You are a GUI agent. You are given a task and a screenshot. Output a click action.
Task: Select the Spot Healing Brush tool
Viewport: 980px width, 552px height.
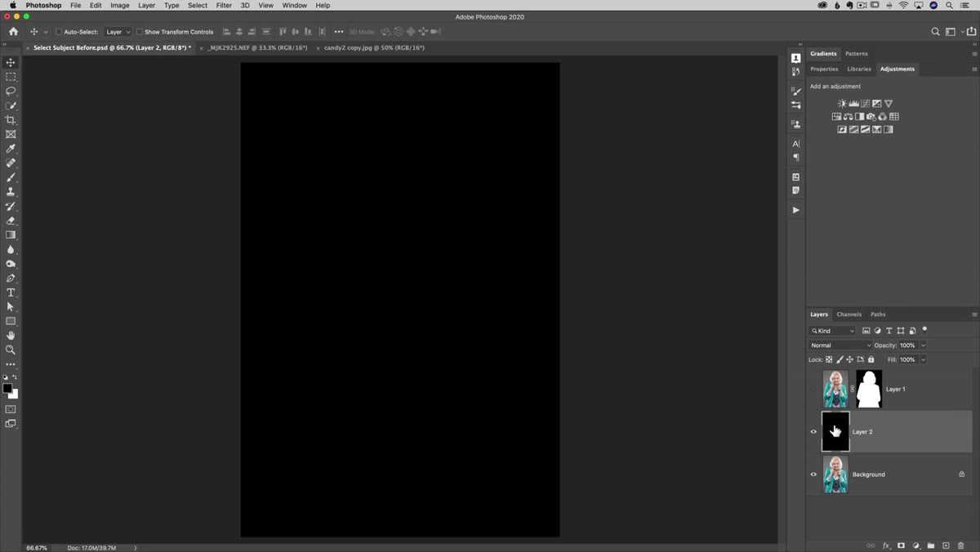11,163
